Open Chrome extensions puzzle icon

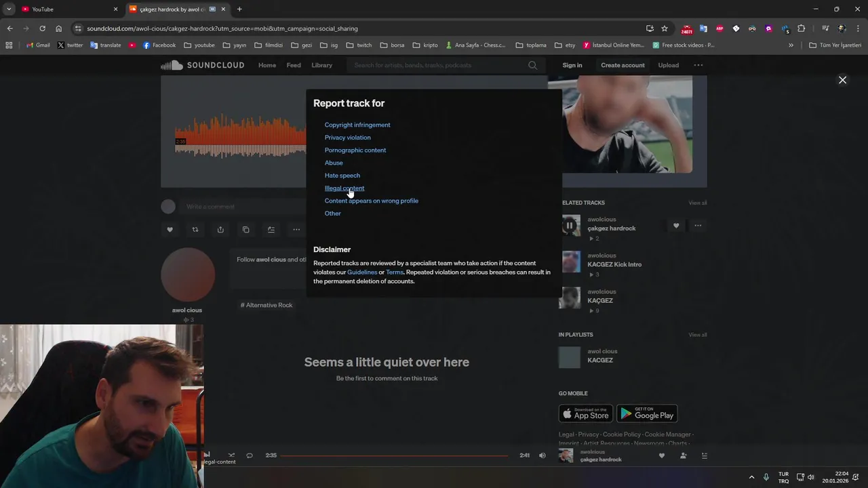[x=801, y=28]
